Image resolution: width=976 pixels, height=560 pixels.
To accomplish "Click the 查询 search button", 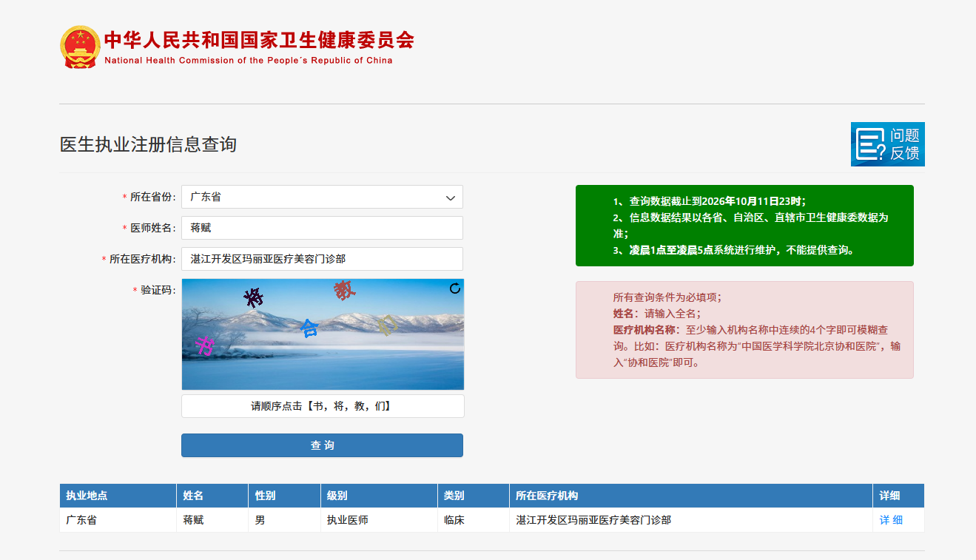I will click(x=322, y=445).
